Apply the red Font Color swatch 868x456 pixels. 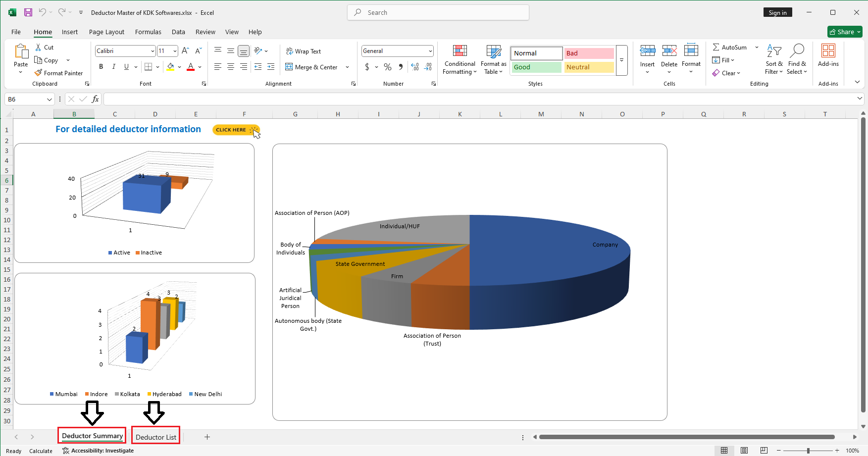(191, 67)
